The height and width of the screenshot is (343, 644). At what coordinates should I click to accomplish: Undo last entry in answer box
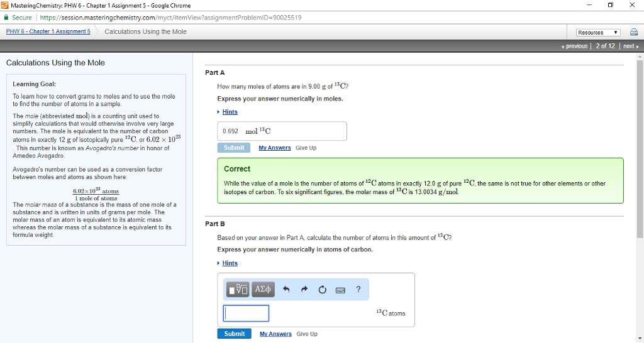[x=286, y=290]
